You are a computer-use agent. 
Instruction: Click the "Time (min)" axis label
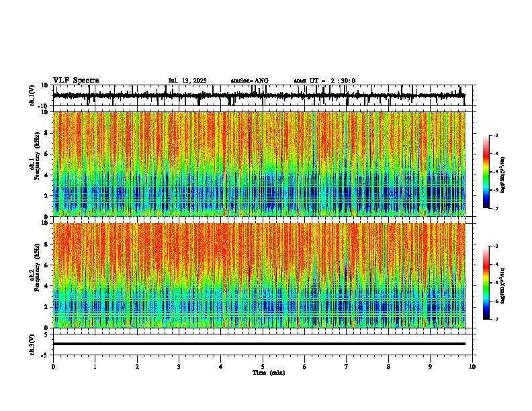pyautogui.click(x=269, y=373)
